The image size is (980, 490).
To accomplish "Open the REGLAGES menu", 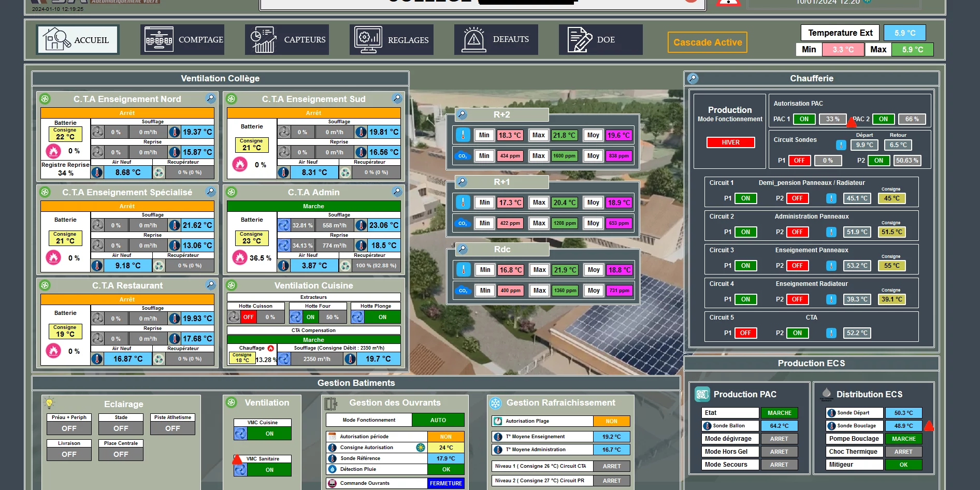I will [x=391, y=40].
